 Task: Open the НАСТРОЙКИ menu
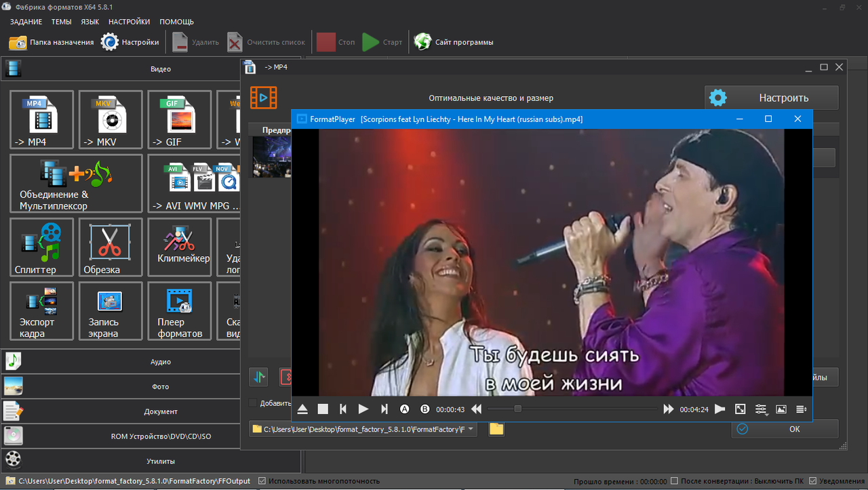point(130,22)
